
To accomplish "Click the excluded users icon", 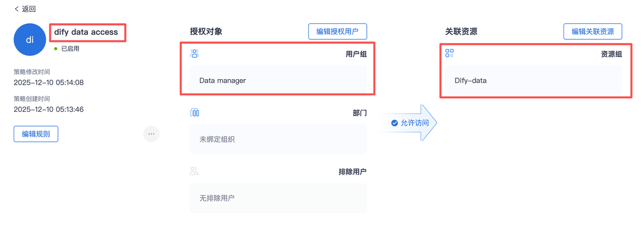I will (195, 171).
